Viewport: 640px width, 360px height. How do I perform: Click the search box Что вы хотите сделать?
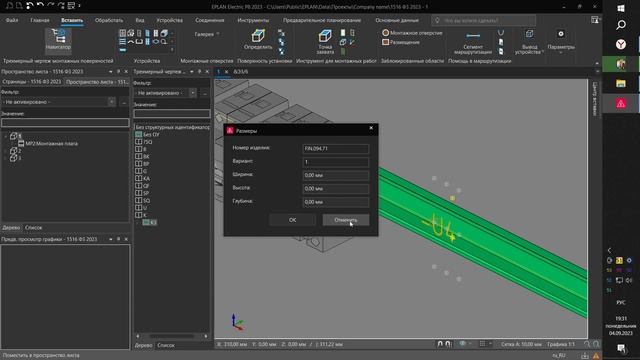click(484, 20)
